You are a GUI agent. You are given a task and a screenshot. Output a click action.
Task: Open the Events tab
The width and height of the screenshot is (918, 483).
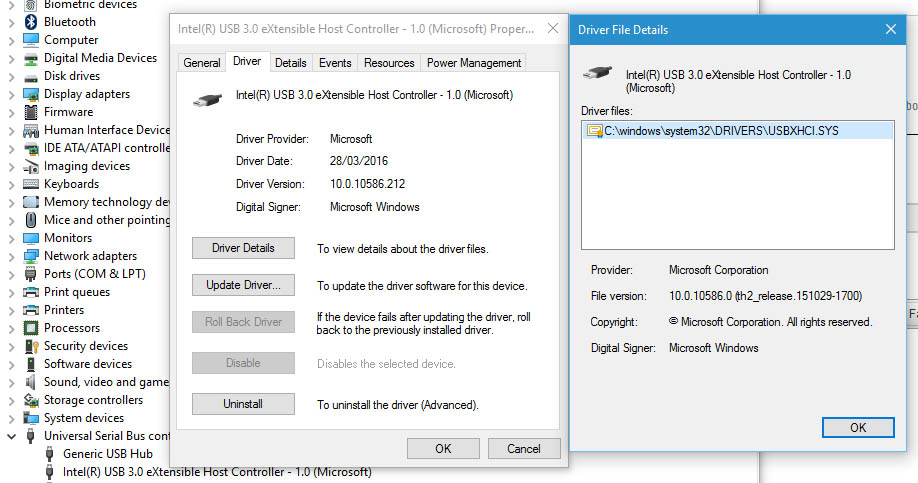(x=335, y=63)
